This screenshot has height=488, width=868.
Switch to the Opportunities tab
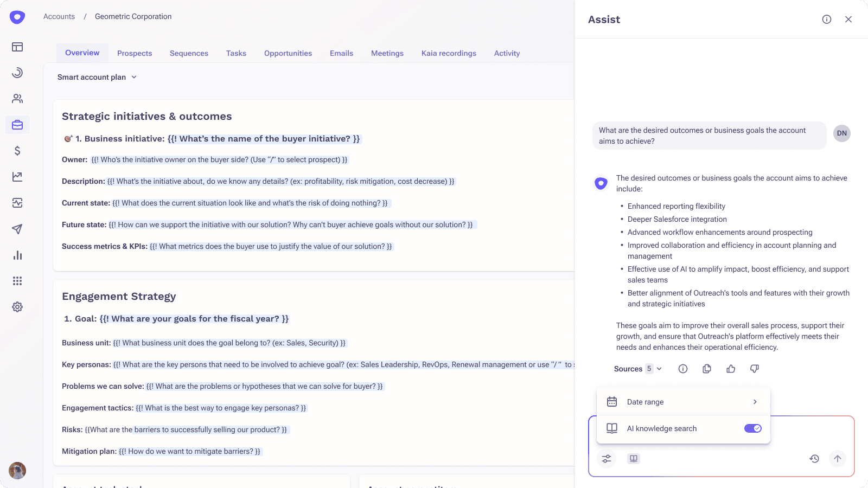tap(288, 53)
